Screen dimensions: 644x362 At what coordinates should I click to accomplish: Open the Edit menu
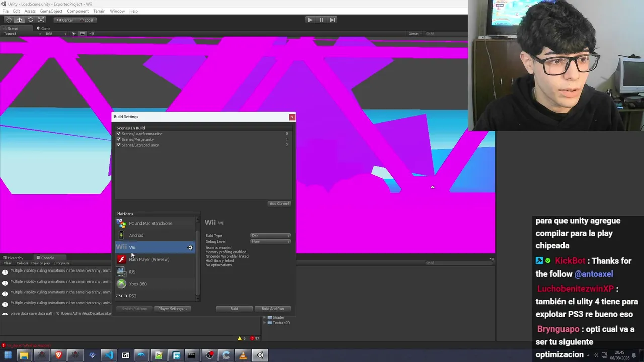pos(16,11)
